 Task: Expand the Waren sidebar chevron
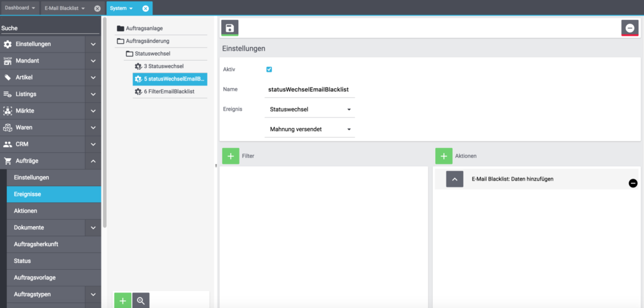(93, 127)
